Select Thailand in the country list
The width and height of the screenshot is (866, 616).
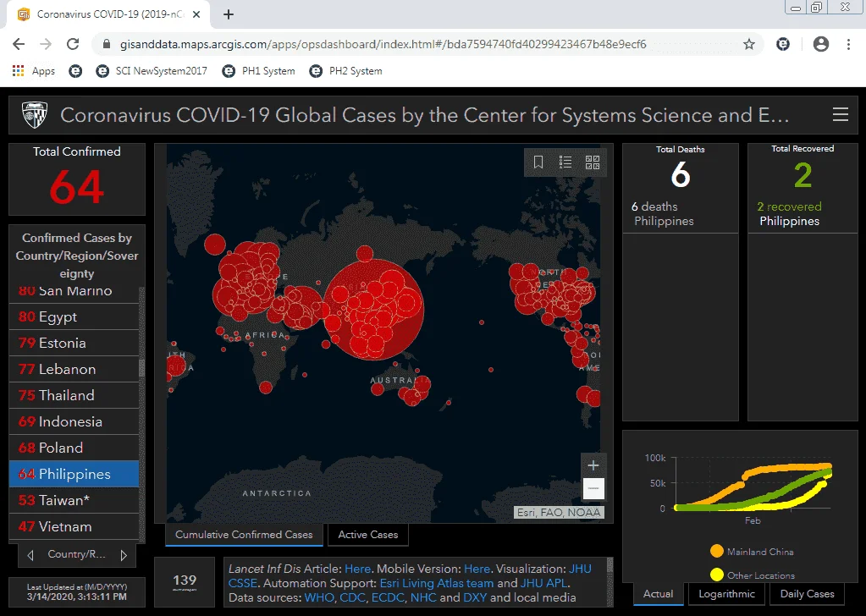(x=74, y=395)
